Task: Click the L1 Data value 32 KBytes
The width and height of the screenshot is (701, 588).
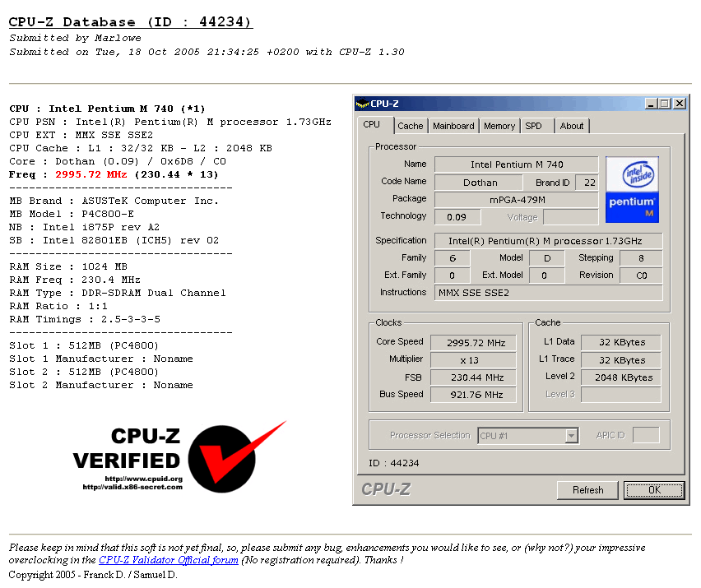Action: pyautogui.click(x=621, y=342)
